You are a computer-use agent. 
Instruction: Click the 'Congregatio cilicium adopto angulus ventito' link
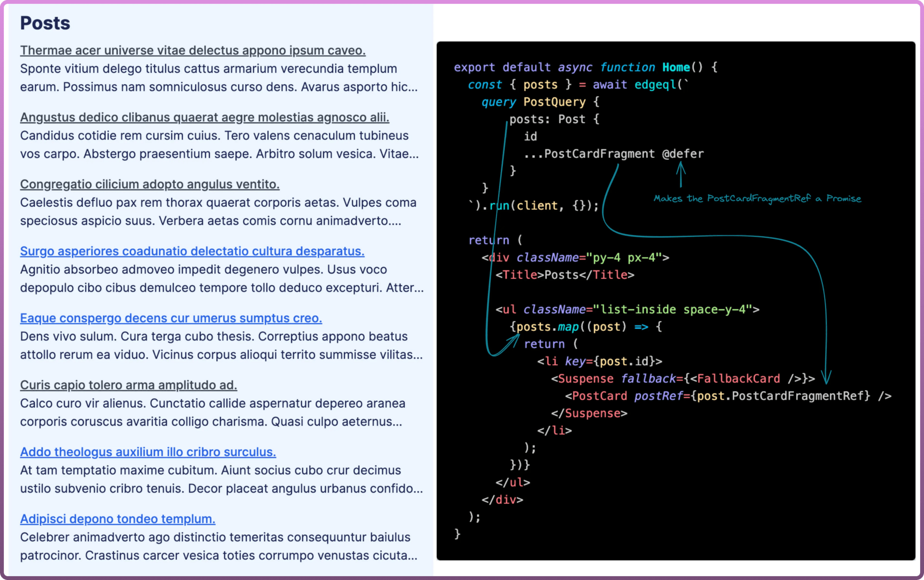pyautogui.click(x=150, y=184)
